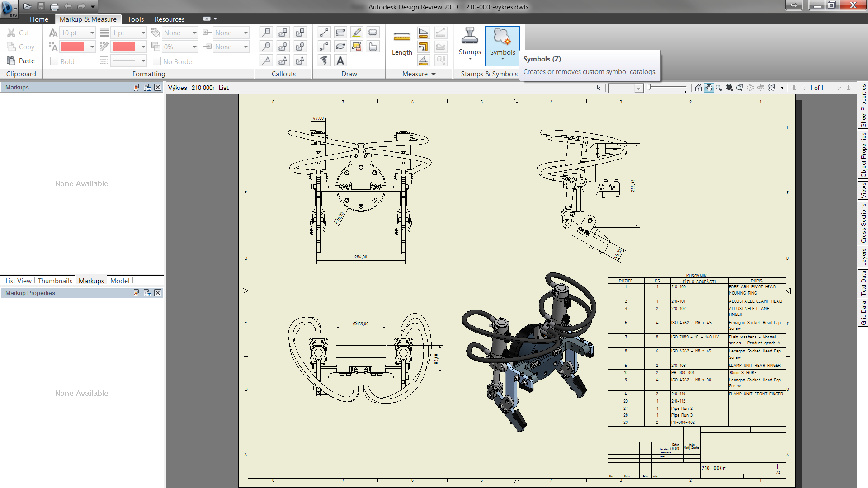Select the Area measure tool

(x=424, y=33)
